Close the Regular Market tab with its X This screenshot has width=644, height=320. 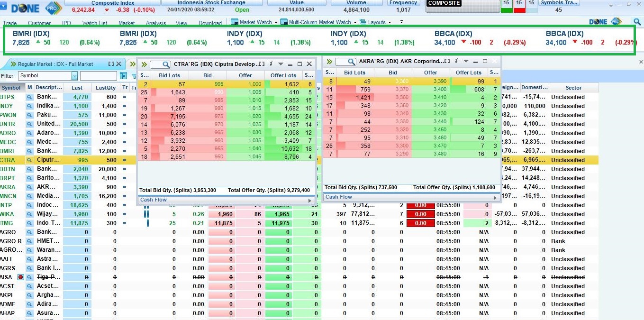[x=119, y=64]
